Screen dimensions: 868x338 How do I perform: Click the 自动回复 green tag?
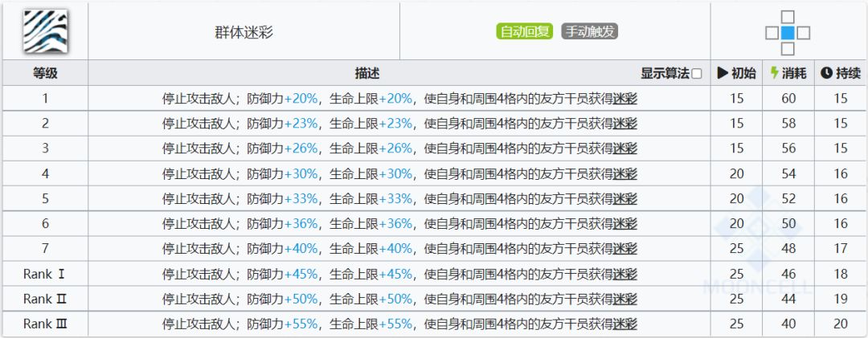pos(524,31)
